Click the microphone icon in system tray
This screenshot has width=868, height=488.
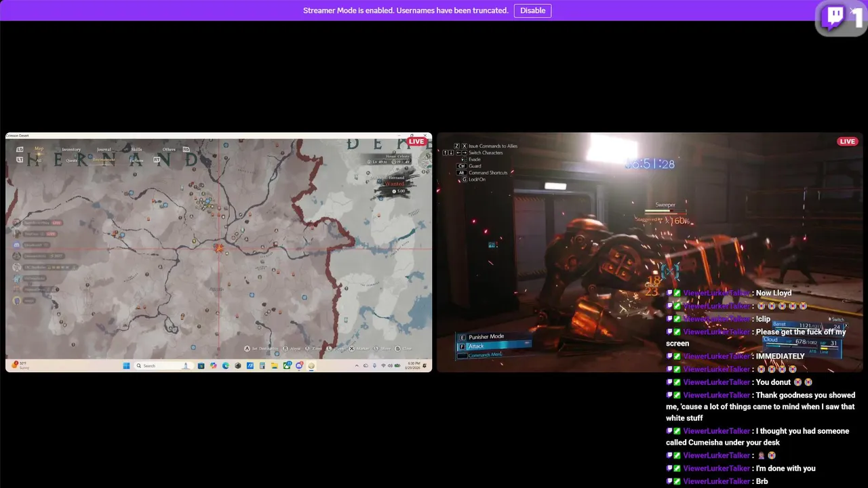pos(374,366)
